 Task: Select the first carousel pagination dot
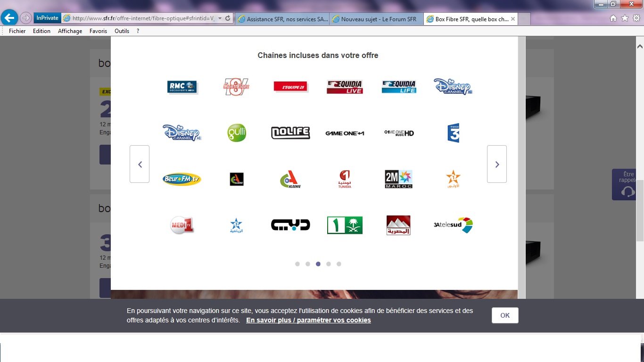297,264
